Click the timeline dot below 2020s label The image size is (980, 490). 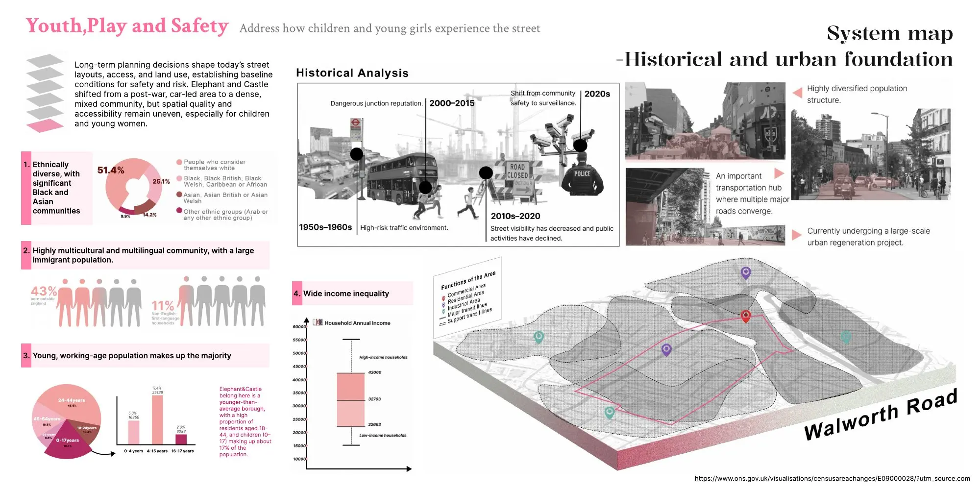click(x=580, y=146)
